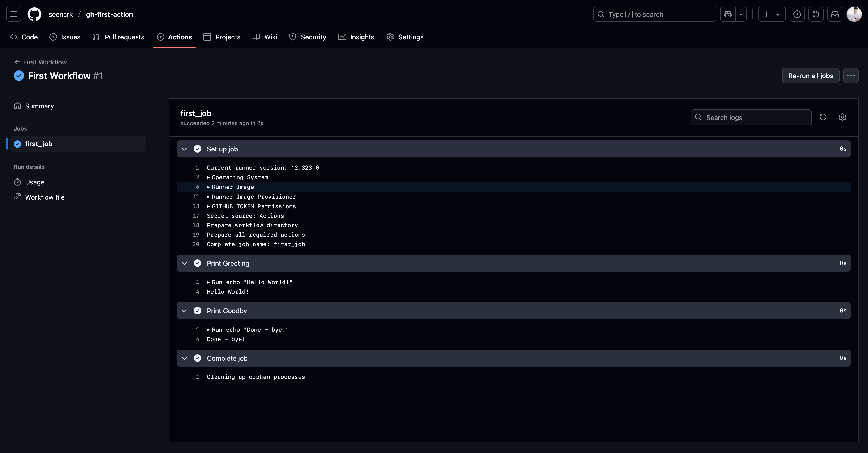
Task: Collapse the Set up job step
Action: (x=184, y=149)
